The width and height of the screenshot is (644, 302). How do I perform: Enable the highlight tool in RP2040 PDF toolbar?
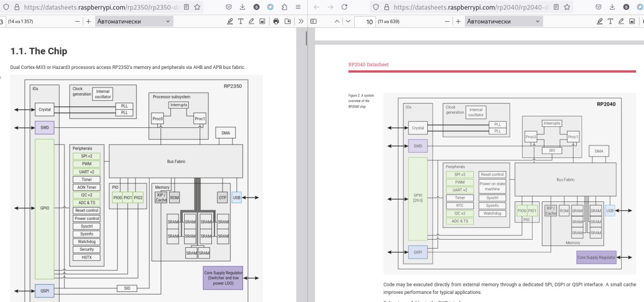click(600, 21)
